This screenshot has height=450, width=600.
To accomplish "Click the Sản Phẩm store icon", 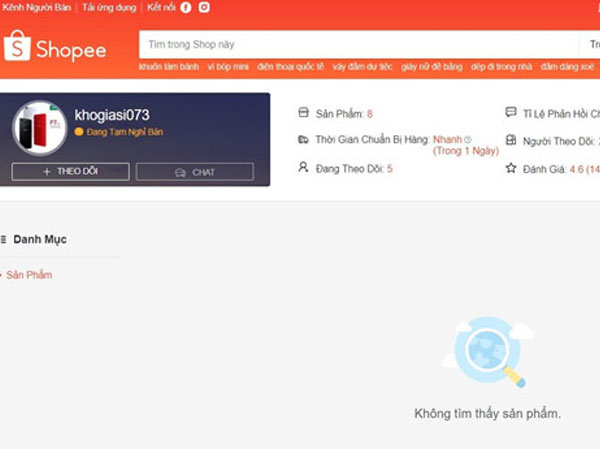I will click(x=304, y=113).
